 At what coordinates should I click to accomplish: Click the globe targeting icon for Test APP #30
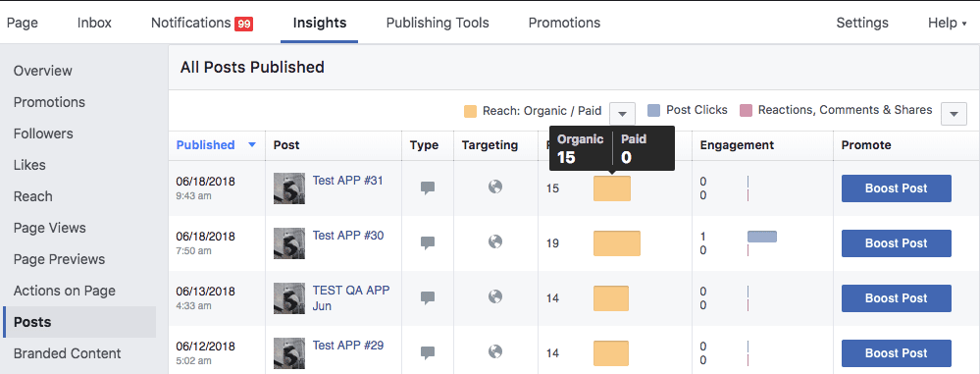(x=495, y=241)
